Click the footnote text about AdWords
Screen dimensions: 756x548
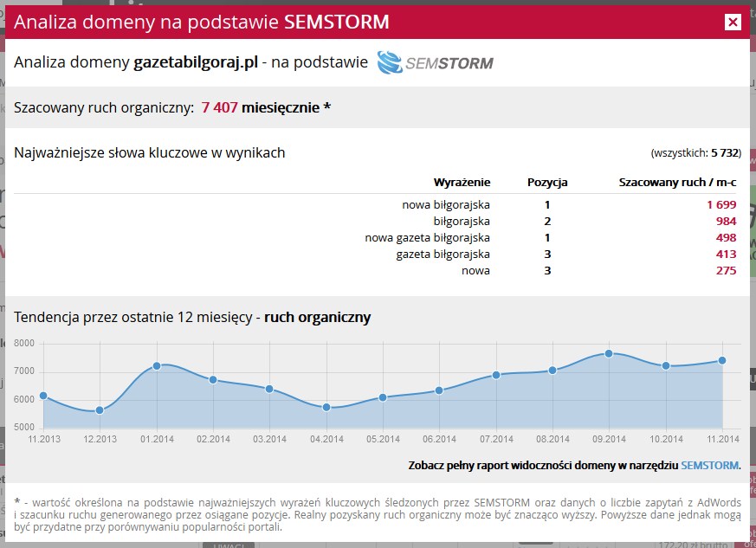point(378,515)
